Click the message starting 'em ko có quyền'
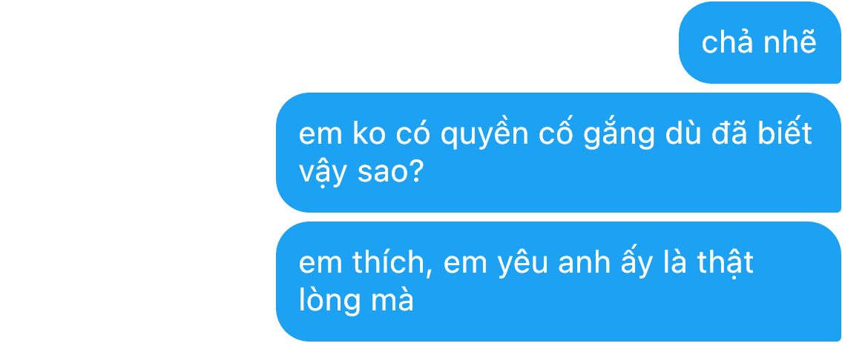This screenshot has height=346, width=868. [x=559, y=153]
